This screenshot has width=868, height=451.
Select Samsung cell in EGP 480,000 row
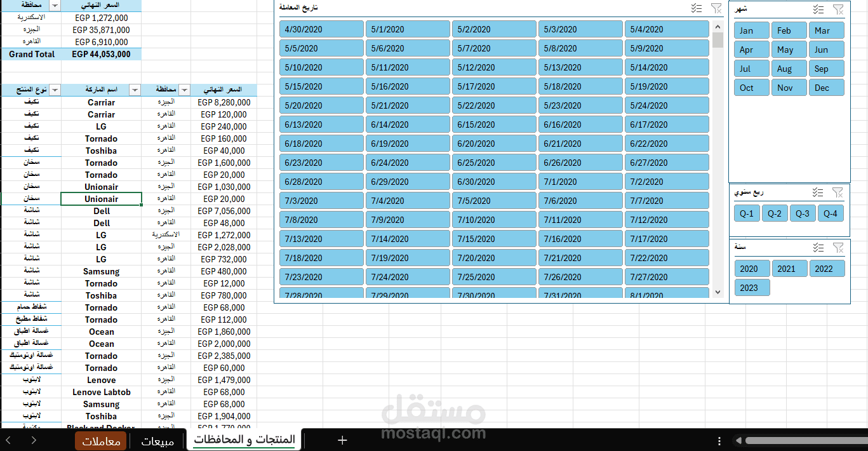click(101, 271)
